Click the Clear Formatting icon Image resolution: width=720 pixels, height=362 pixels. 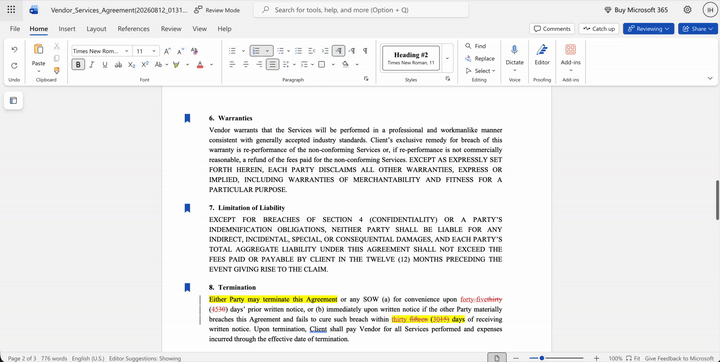(194, 51)
